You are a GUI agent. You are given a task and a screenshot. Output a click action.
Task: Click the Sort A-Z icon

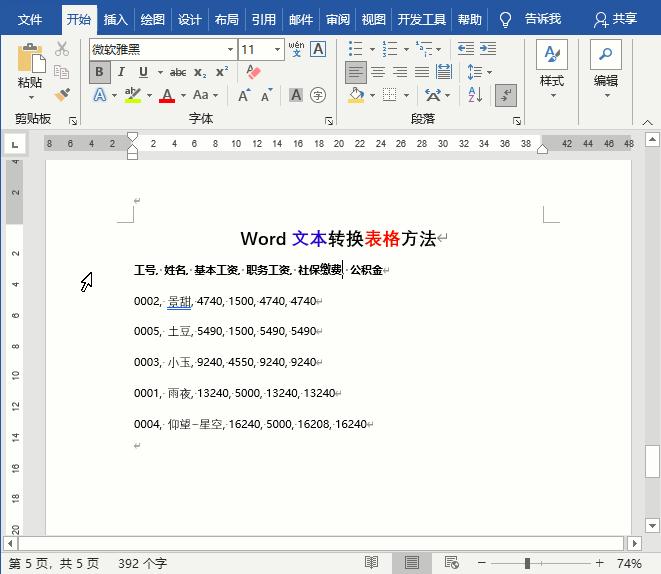click(475, 95)
